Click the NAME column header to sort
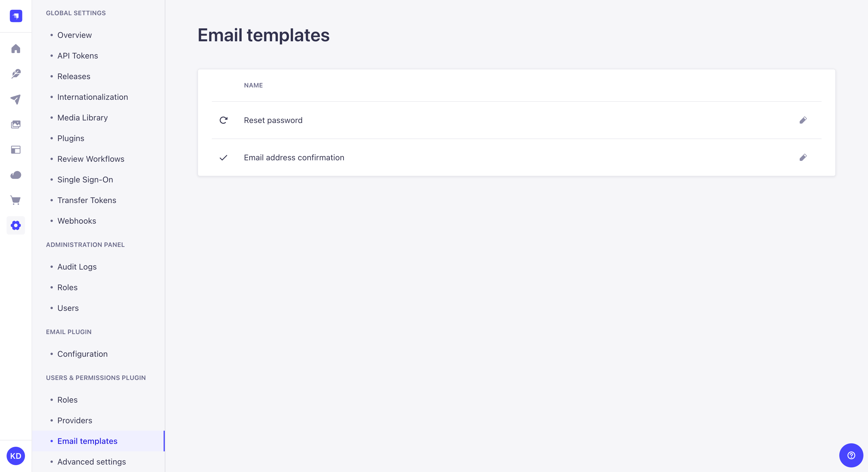Viewport: 868px width, 472px height. point(253,85)
